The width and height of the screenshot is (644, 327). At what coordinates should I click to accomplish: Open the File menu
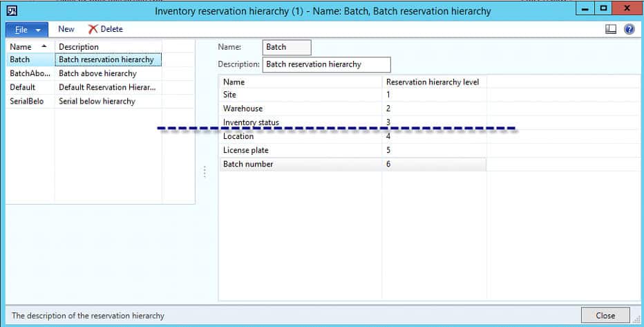tap(27, 30)
